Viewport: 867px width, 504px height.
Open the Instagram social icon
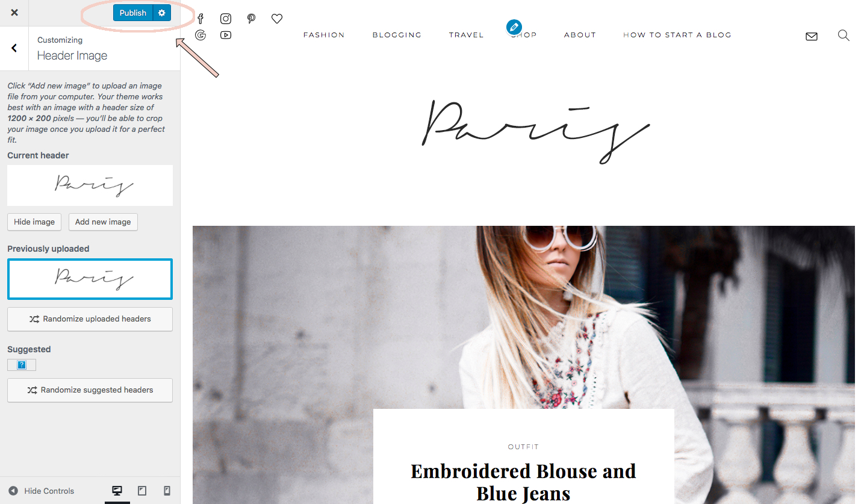tap(226, 19)
